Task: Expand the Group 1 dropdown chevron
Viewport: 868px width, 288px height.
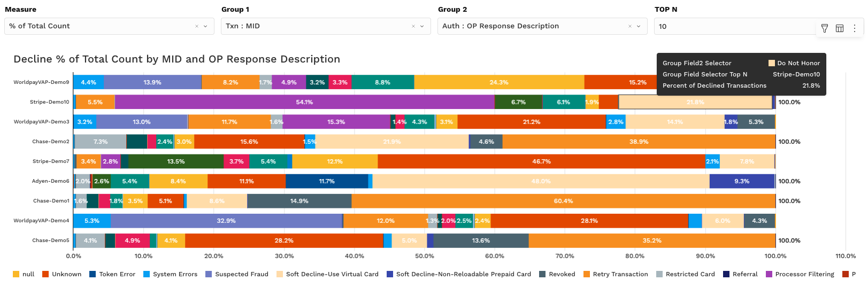Action: pyautogui.click(x=422, y=26)
